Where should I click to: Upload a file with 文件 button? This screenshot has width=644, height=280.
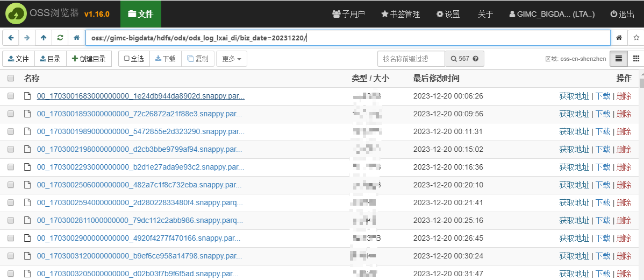click(18, 59)
